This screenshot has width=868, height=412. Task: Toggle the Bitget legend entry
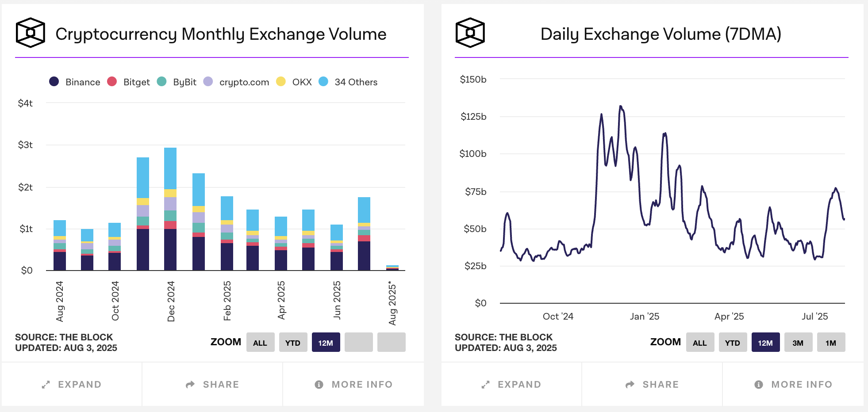129,82
